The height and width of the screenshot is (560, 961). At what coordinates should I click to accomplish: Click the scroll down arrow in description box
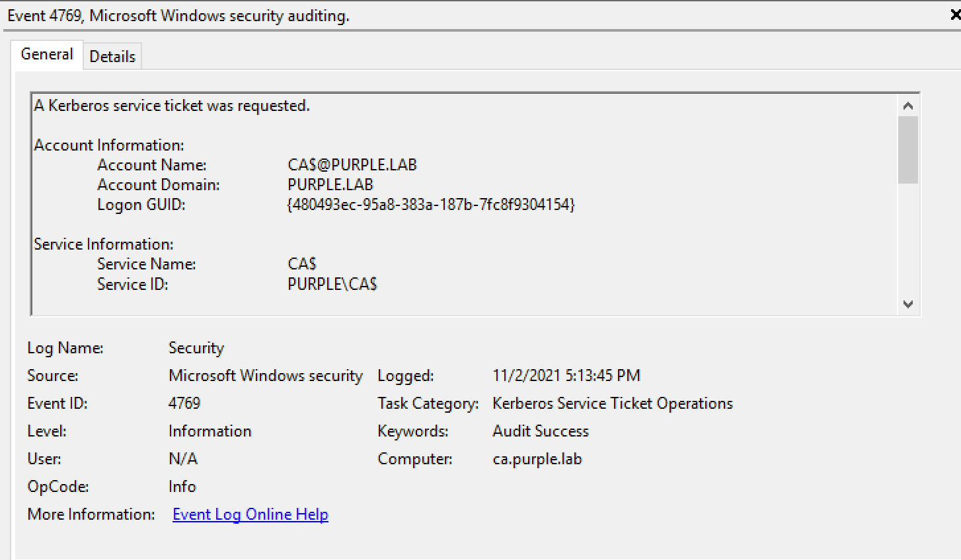[x=908, y=304]
